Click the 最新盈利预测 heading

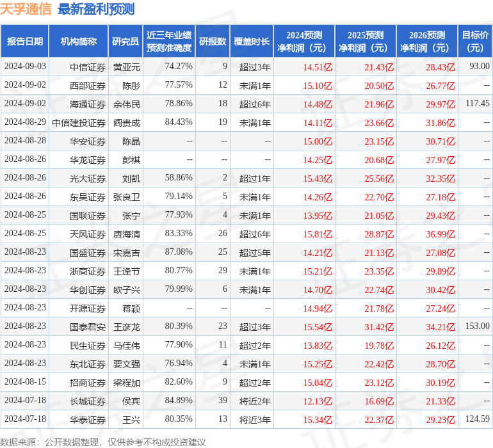[x=96, y=9]
